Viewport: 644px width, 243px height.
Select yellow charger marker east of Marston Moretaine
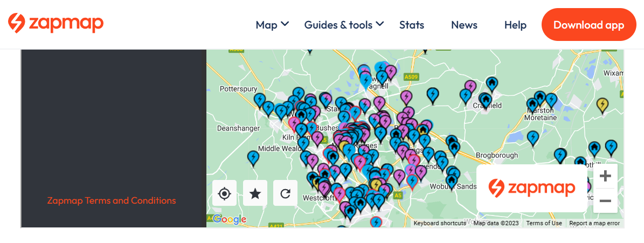point(603,106)
